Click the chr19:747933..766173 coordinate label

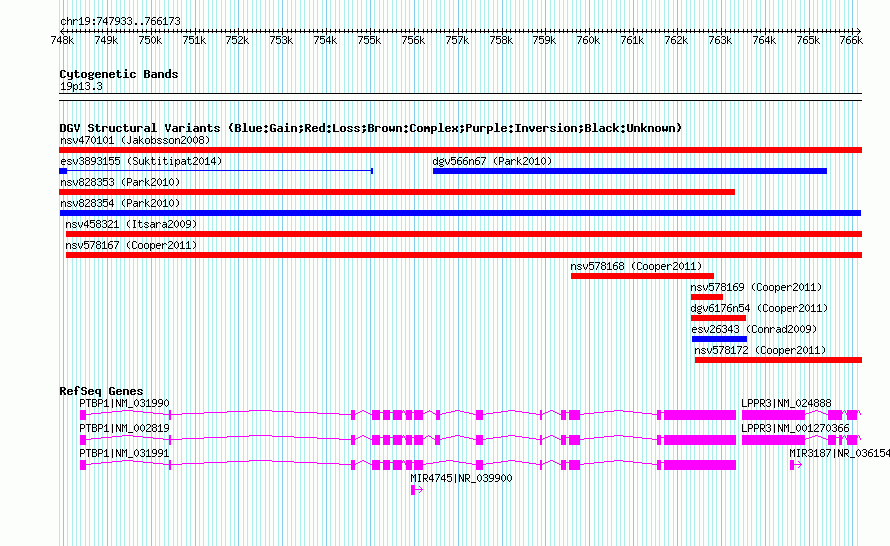tap(120, 21)
